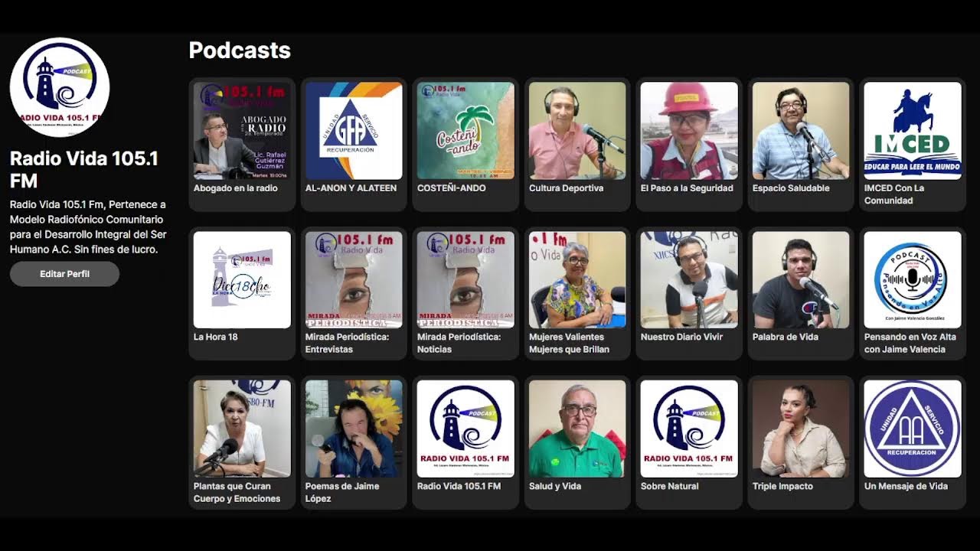Click 'Mirada Periodística: Noticias' title
980x551 pixels.
pyautogui.click(x=459, y=344)
